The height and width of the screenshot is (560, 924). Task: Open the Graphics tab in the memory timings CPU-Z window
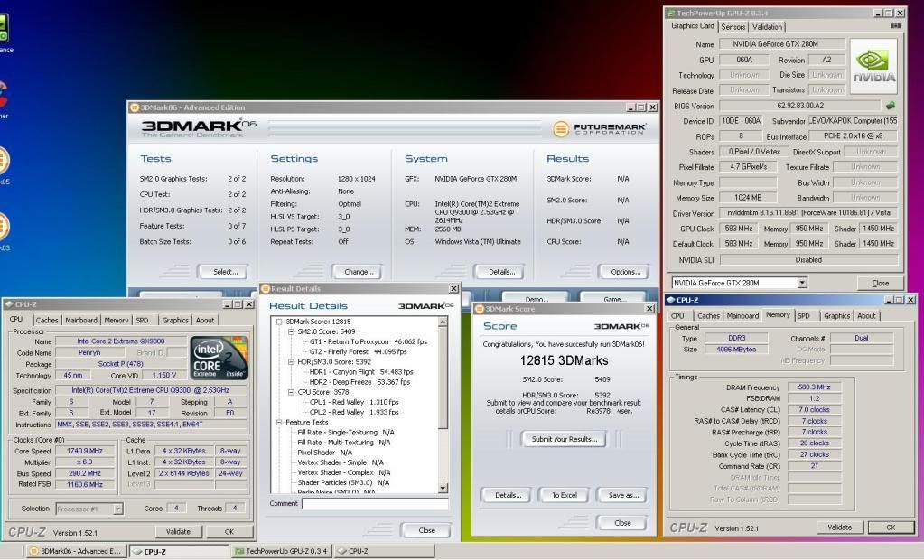[x=836, y=316]
